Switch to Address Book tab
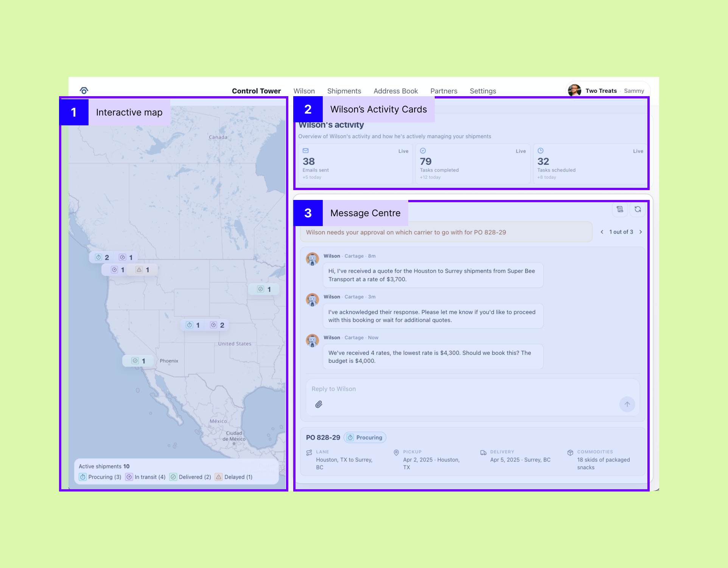 click(x=395, y=91)
